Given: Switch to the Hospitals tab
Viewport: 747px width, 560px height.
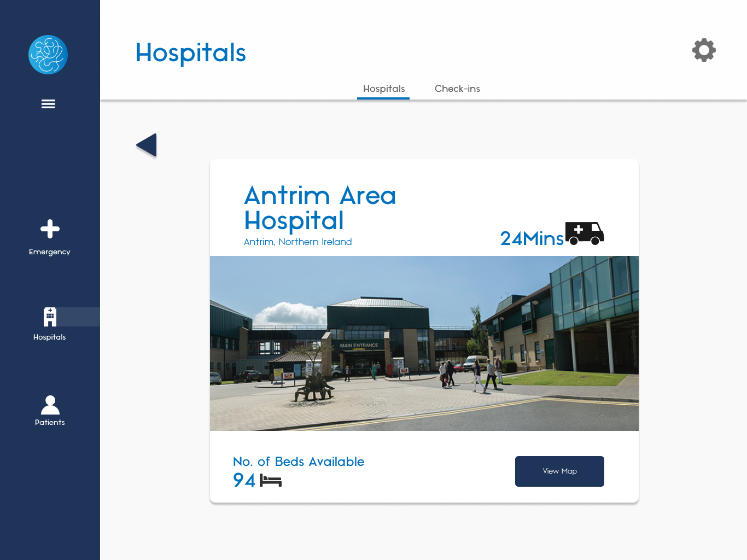Looking at the screenshot, I should click(x=384, y=89).
